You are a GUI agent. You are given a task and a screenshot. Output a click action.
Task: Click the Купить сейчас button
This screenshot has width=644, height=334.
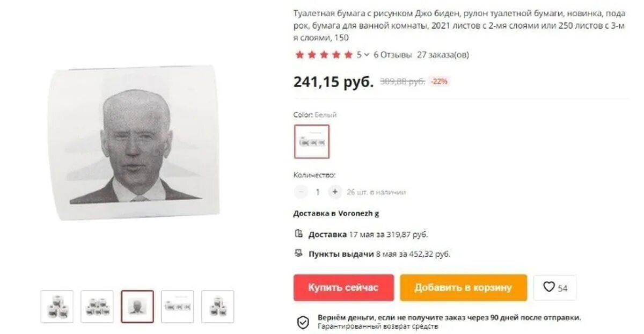point(343,288)
